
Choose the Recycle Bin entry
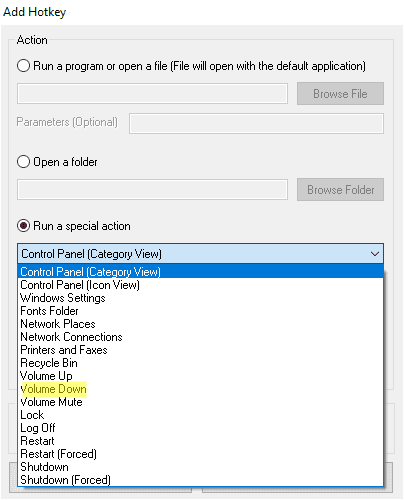tap(200, 363)
